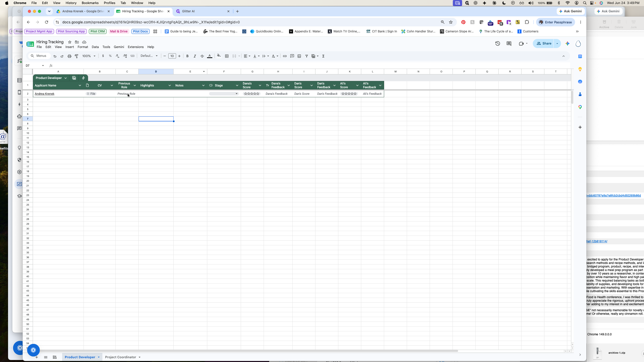
Task: Decrease decimal places
Action: 117,56
